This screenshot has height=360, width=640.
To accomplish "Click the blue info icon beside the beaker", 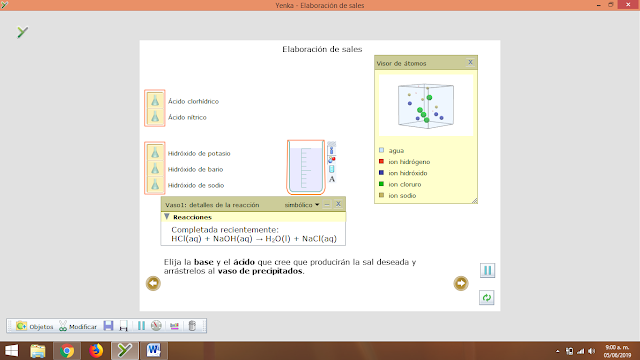I will 331,151.
